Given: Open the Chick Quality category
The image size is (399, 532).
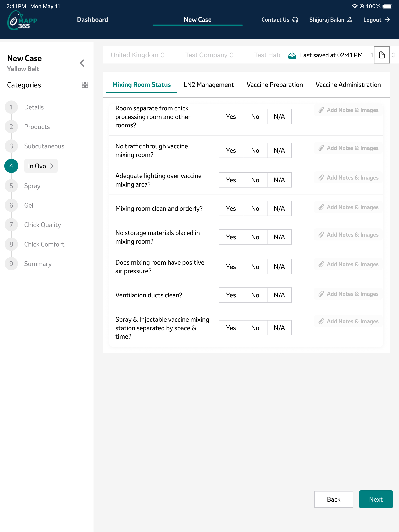Looking at the screenshot, I should tap(43, 225).
